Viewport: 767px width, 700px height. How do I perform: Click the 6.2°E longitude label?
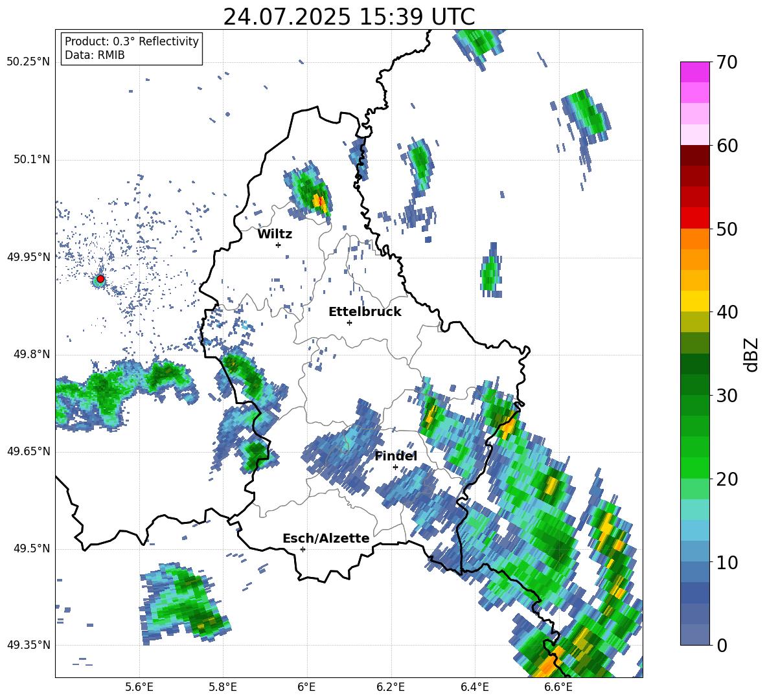pos(391,687)
